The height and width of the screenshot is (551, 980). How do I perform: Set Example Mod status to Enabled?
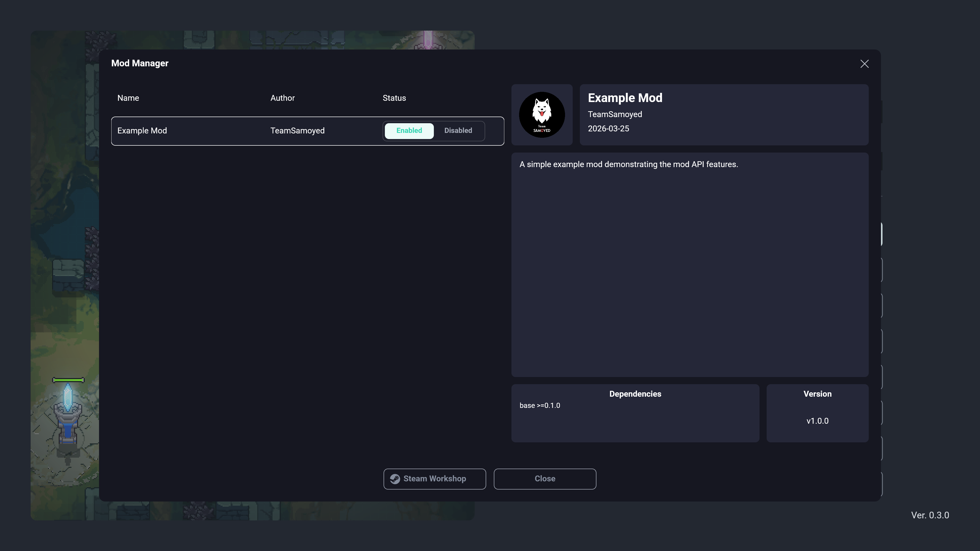point(409,130)
